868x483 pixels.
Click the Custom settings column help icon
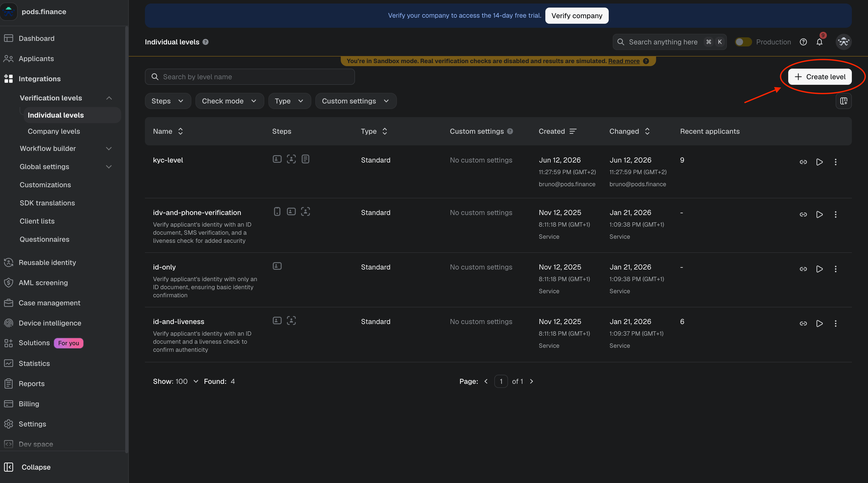coord(510,131)
